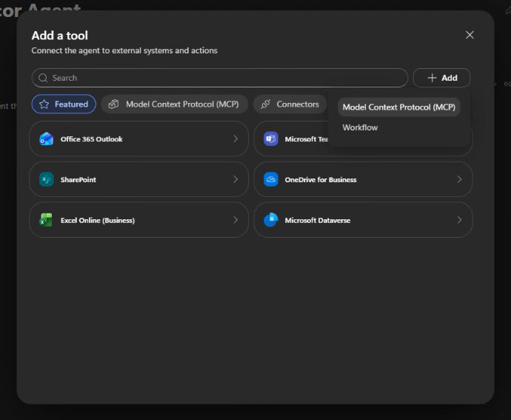Click the OneDrive for Business icon
The image size is (511, 420).
[x=271, y=179]
